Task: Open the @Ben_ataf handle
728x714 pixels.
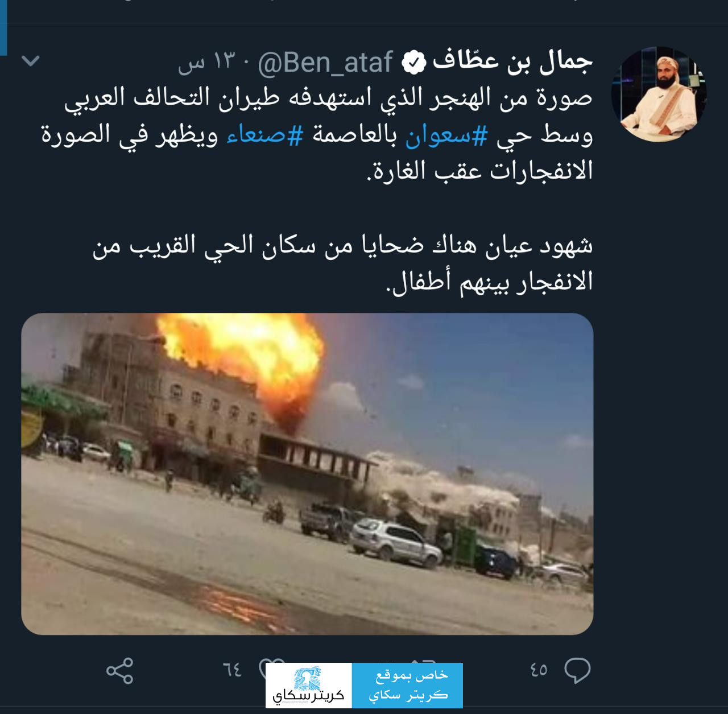Action: pyautogui.click(x=325, y=62)
